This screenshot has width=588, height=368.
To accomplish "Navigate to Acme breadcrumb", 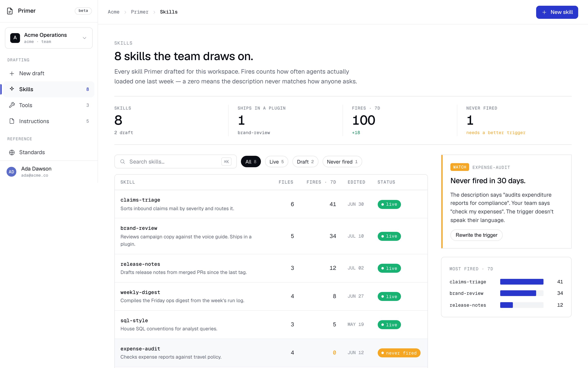I will click(114, 12).
